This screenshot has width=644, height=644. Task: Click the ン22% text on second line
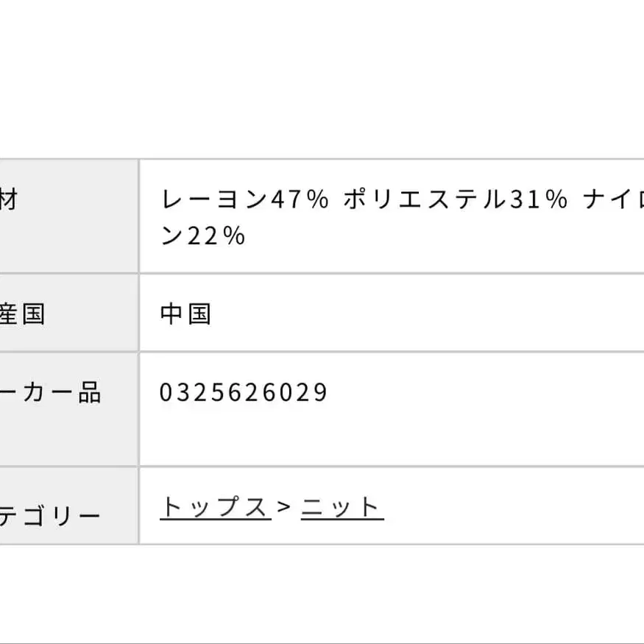tap(202, 236)
